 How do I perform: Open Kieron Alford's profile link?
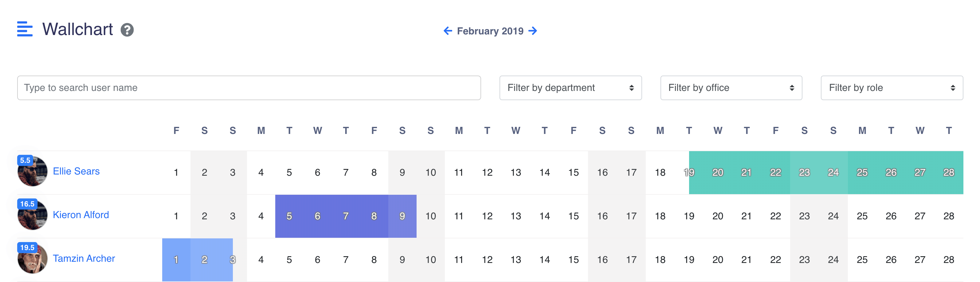81,215
